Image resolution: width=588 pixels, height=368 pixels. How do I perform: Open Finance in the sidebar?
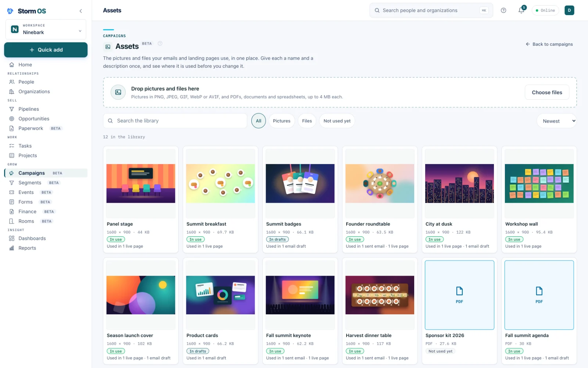click(x=46, y=212)
